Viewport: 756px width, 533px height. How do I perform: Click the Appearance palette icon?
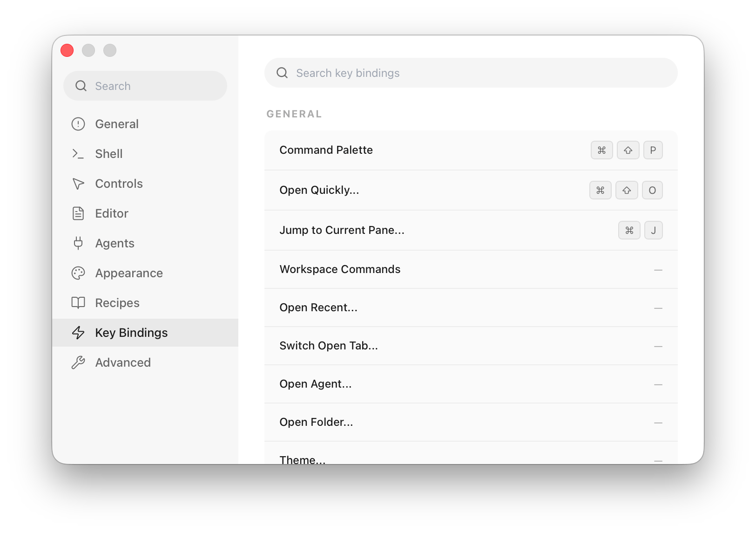[78, 273]
